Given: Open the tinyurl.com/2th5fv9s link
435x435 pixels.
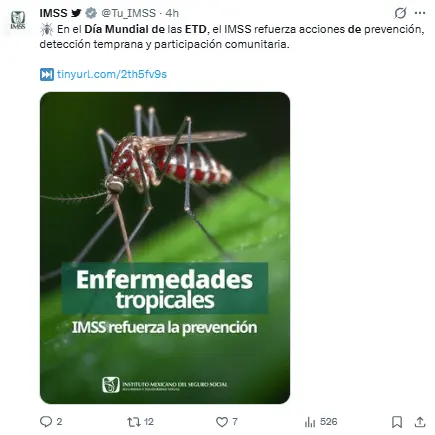Looking at the screenshot, I should click(111, 74).
